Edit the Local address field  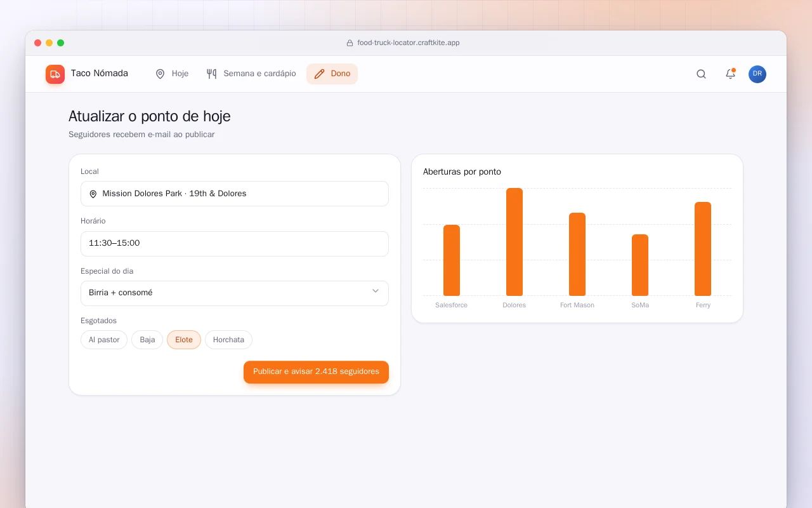coord(235,194)
